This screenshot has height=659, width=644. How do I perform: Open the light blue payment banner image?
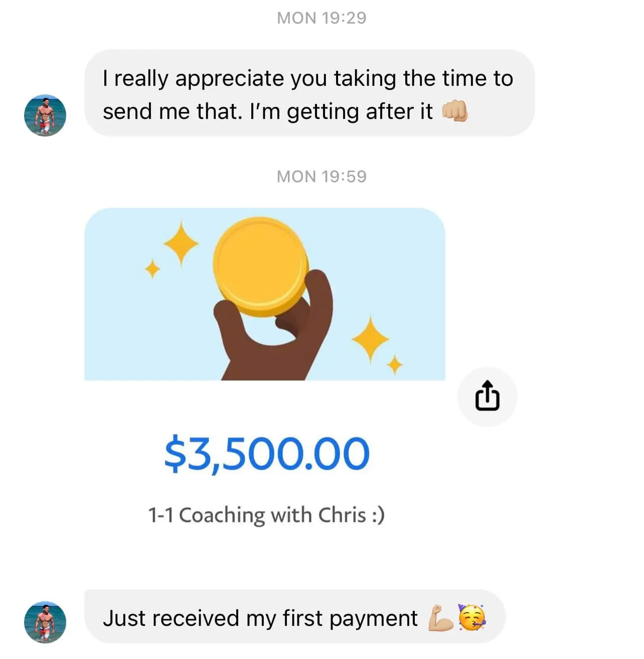pos(265,294)
